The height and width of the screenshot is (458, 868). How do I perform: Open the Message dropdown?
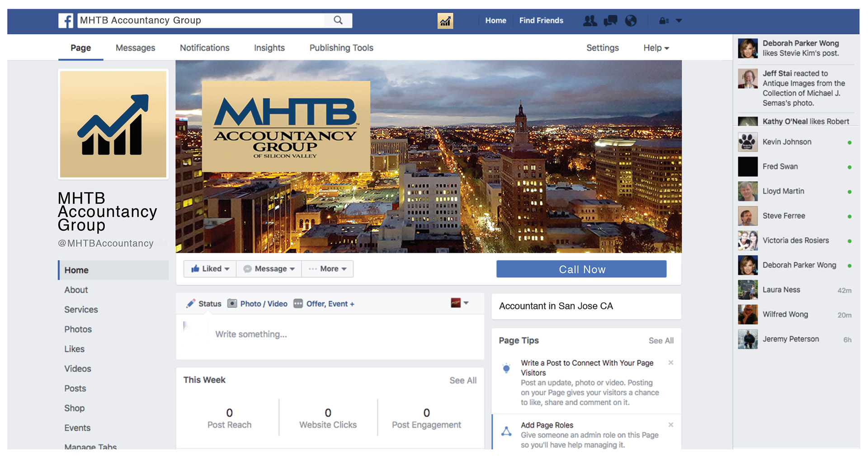pyautogui.click(x=269, y=269)
